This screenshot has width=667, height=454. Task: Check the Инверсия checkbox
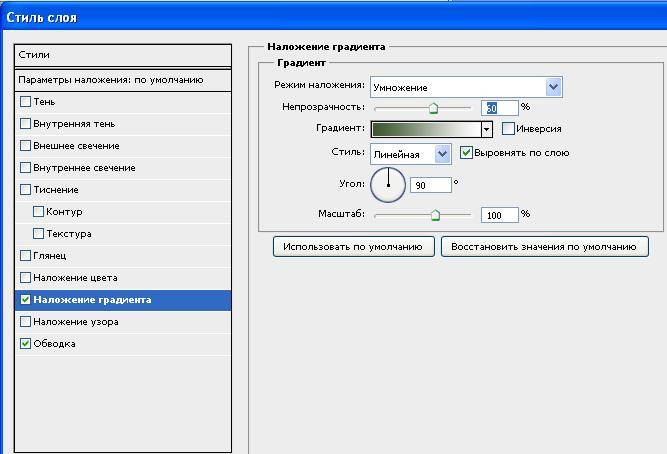pyautogui.click(x=508, y=129)
